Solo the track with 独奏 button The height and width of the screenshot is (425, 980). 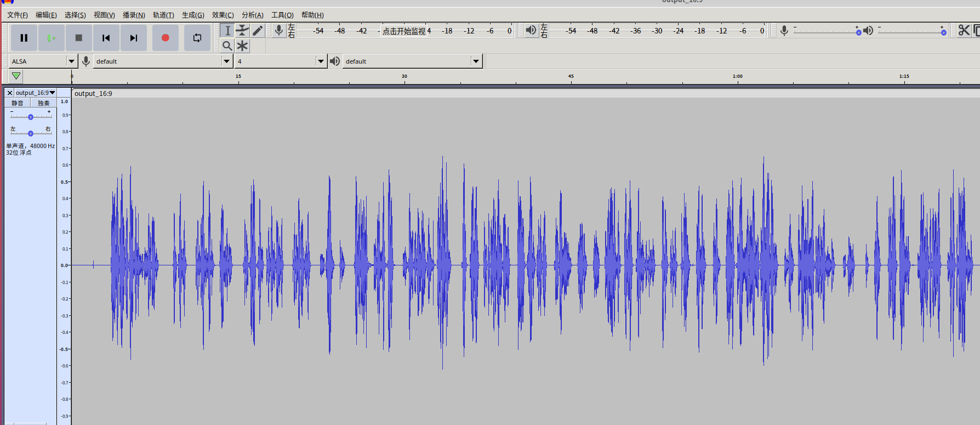tap(43, 103)
